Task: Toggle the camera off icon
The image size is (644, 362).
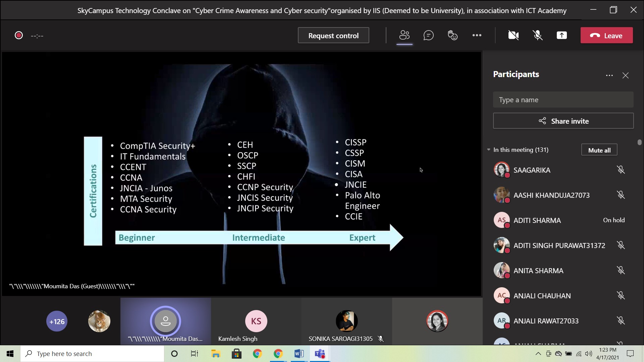Action: 513,35
